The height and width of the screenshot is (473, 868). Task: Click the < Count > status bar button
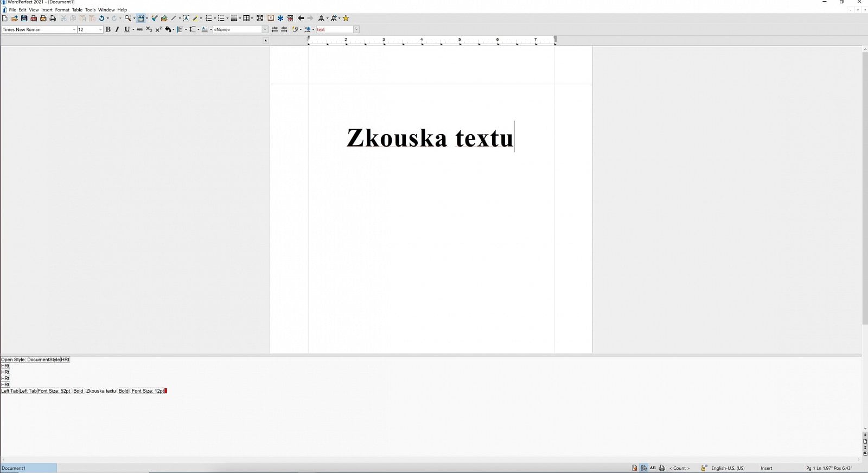[x=680, y=468]
